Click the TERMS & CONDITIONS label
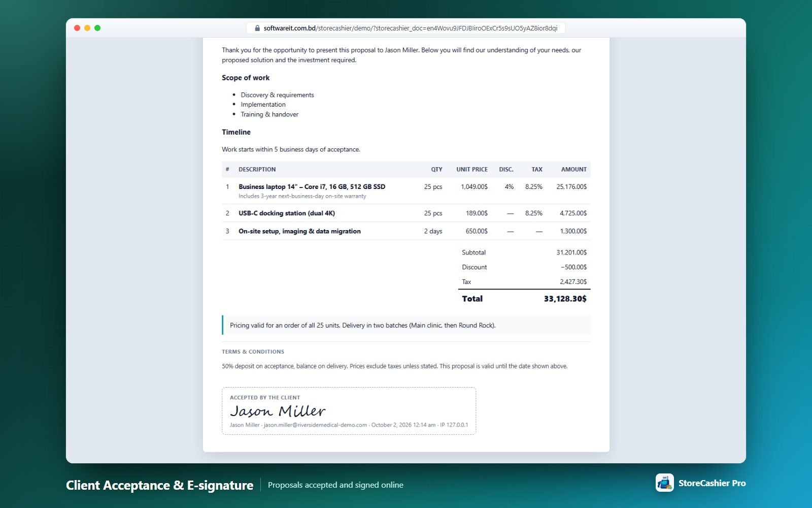 tap(253, 352)
